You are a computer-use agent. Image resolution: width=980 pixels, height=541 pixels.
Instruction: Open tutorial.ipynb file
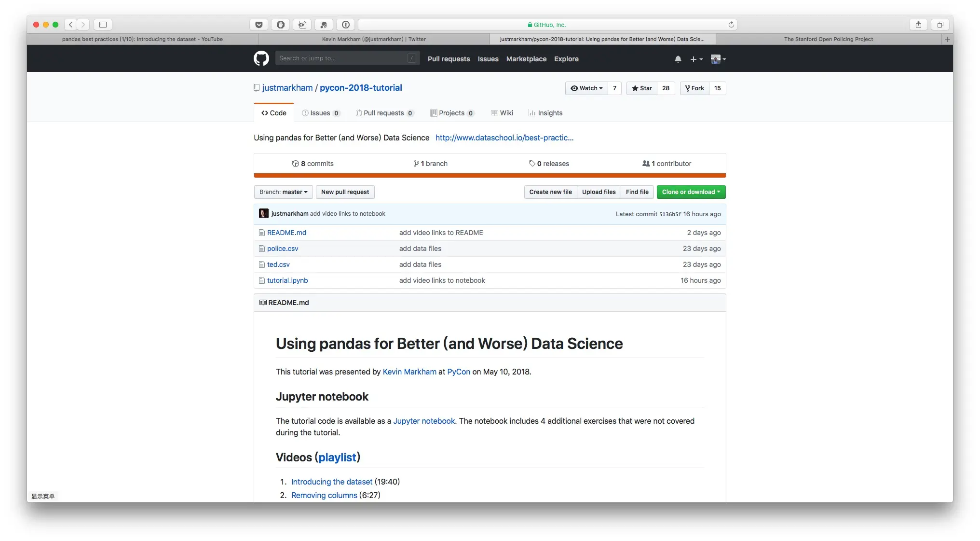(x=287, y=280)
